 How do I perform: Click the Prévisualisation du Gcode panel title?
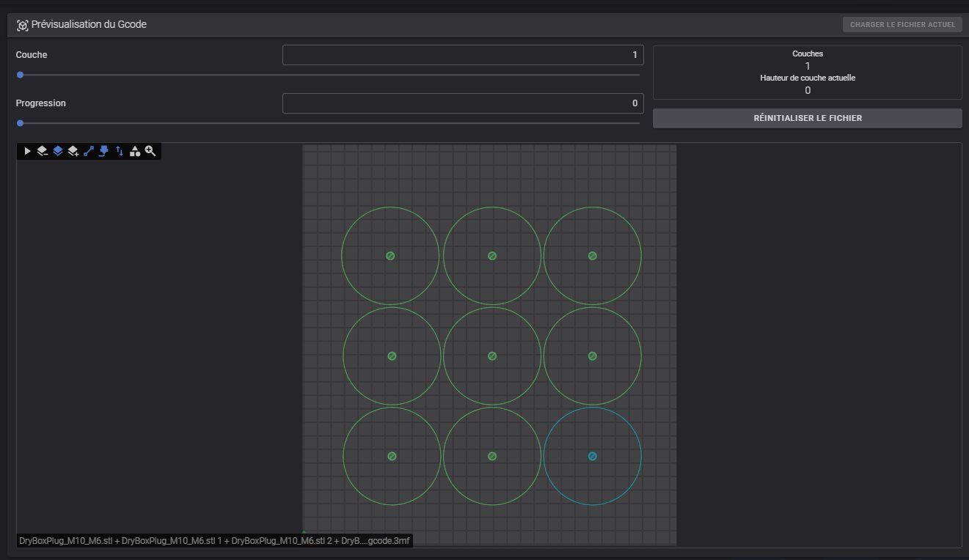89,24
